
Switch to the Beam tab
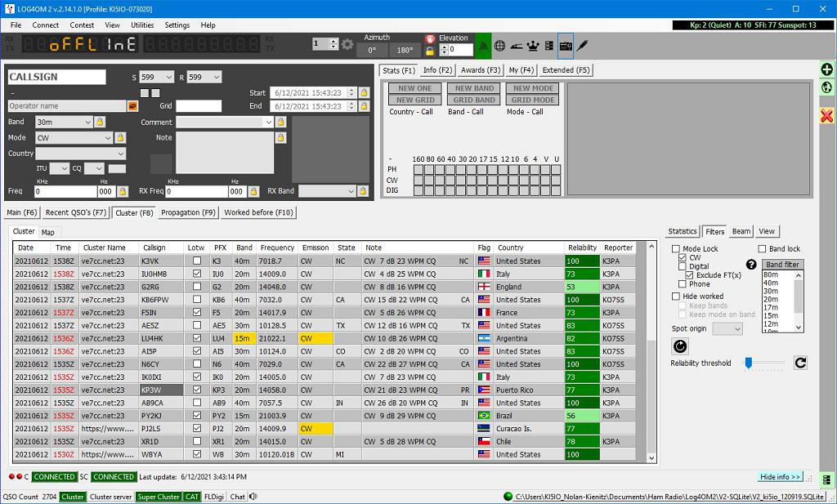coord(741,231)
